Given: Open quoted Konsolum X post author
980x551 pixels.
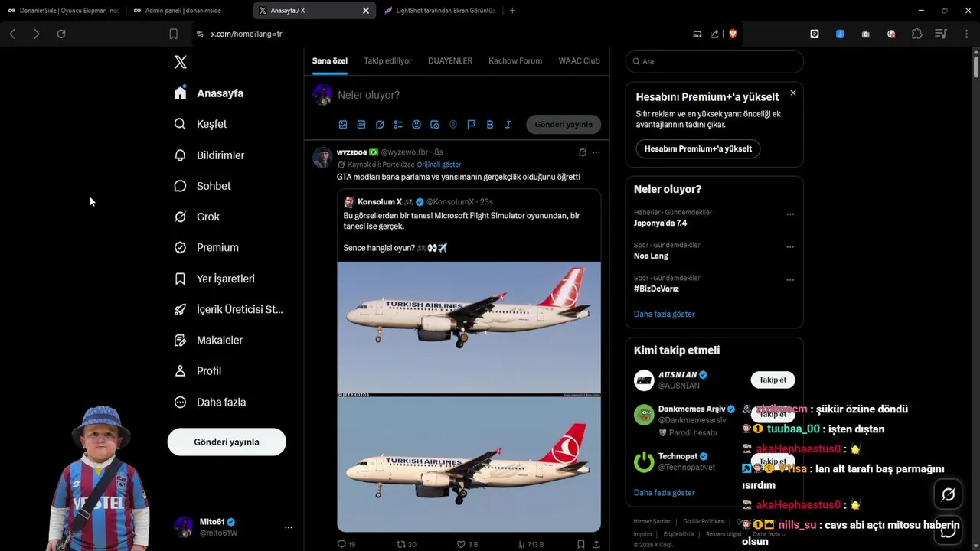Looking at the screenshot, I should (x=380, y=202).
